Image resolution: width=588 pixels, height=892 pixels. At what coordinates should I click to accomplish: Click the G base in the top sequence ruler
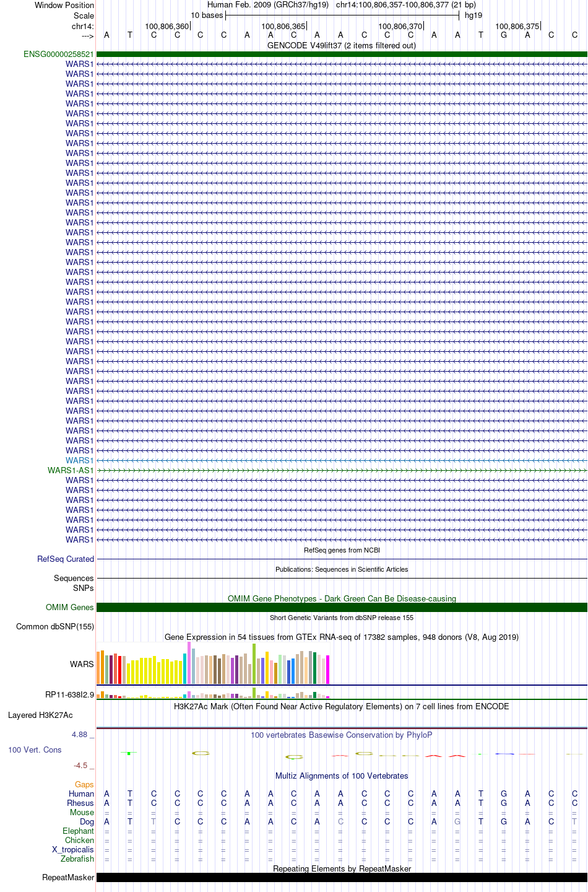[x=504, y=35]
